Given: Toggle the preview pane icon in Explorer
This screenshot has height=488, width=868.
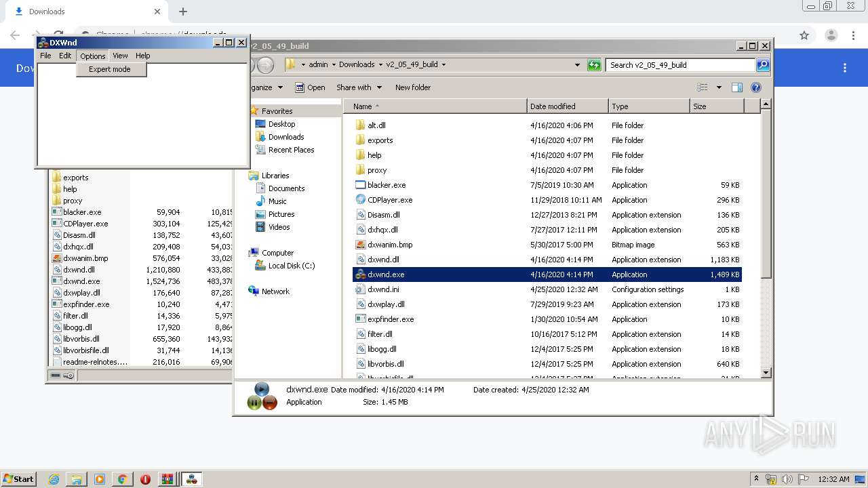Looking at the screenshot, I should tap(737, 87).
